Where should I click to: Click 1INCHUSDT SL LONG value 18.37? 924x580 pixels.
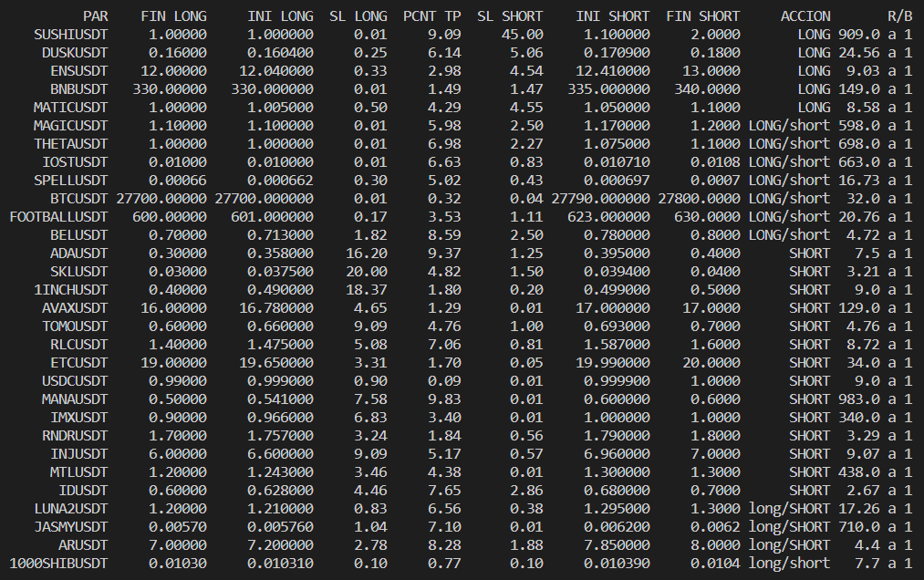pos(367,290)
